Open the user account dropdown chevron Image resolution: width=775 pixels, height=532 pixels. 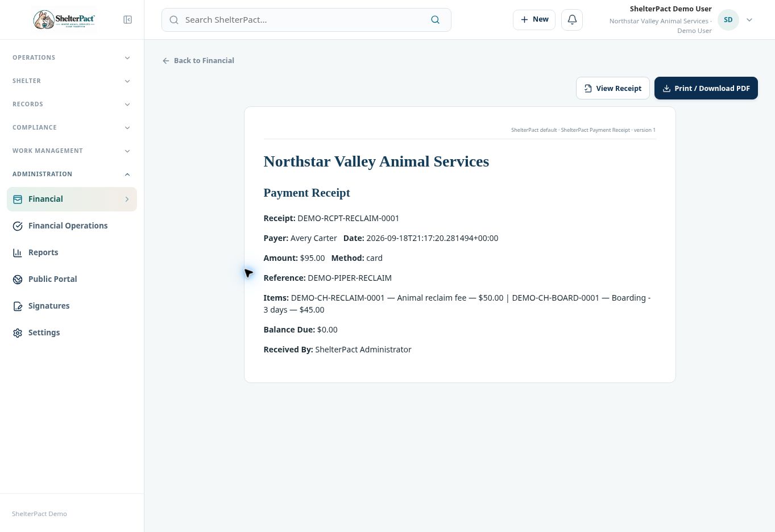(x=749, y=20)
